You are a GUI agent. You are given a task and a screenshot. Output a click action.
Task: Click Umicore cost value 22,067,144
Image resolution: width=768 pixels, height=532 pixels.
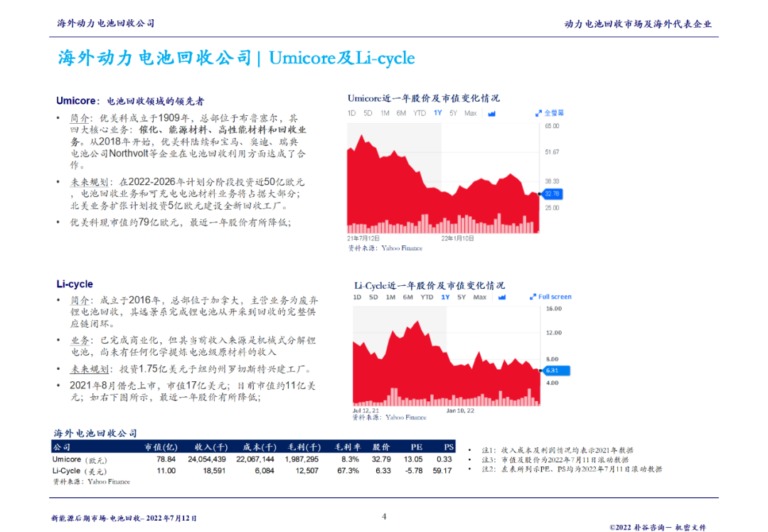[255, 459]
